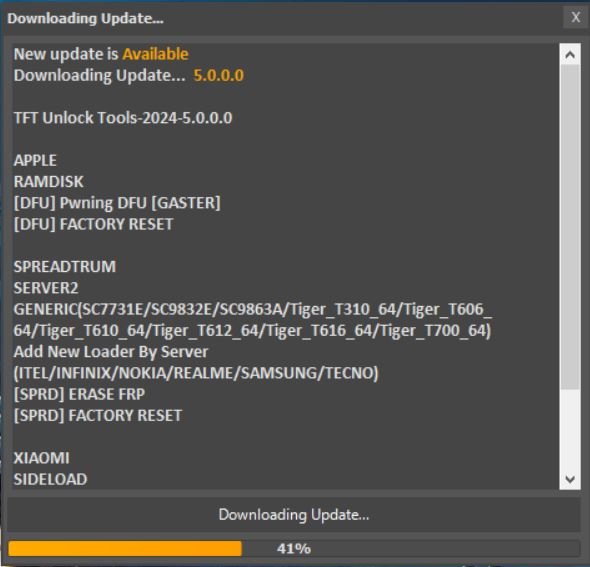
Task: Click '[SPRD] ERASE FRP' line
Action: point(79,394)
